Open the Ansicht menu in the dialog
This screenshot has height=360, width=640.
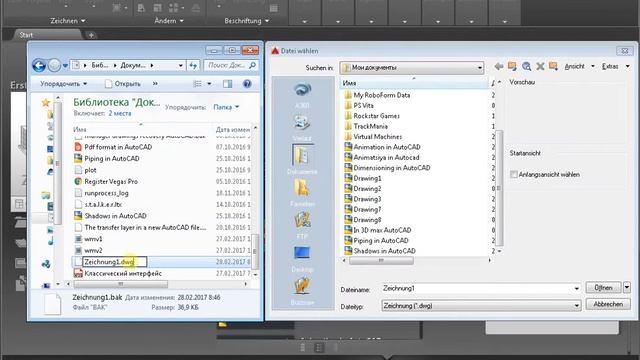(x=580, y=66)
